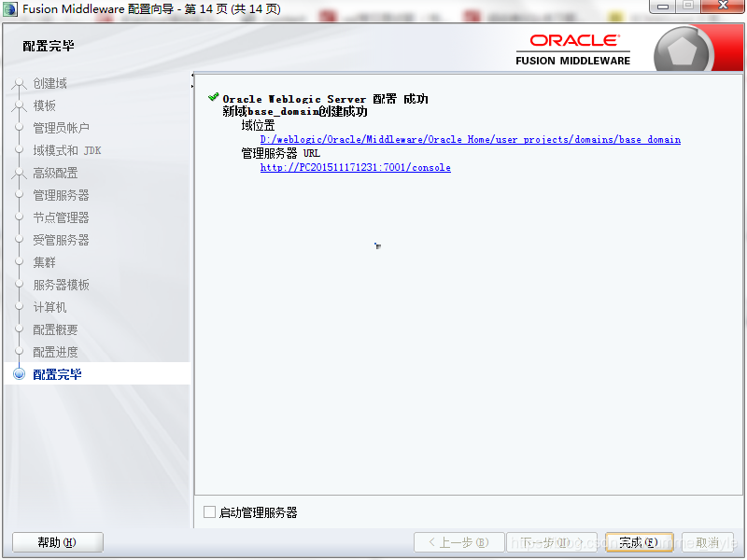Screen dimensions: 747x560
Task: Select the 域模式和 JDK step
Action: point(66,150)
